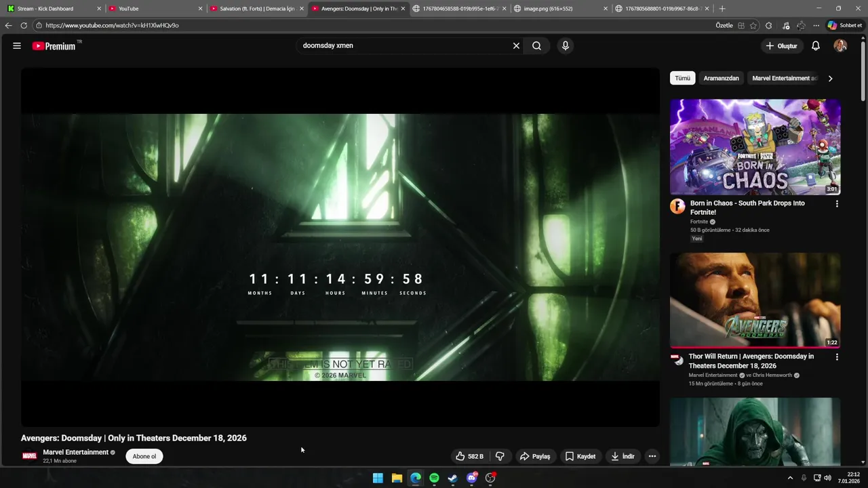This screenshot has width=868, height=488.
Task: Open the Doctor Doom video thumbnail
Action: [x=755, y=432]
